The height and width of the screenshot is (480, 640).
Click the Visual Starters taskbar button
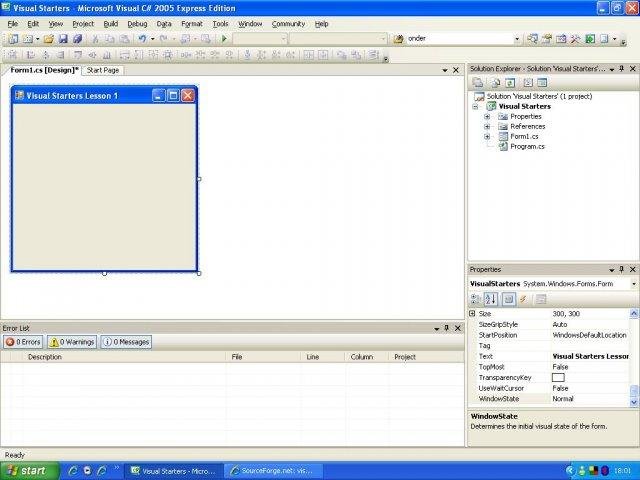(174, 471)
